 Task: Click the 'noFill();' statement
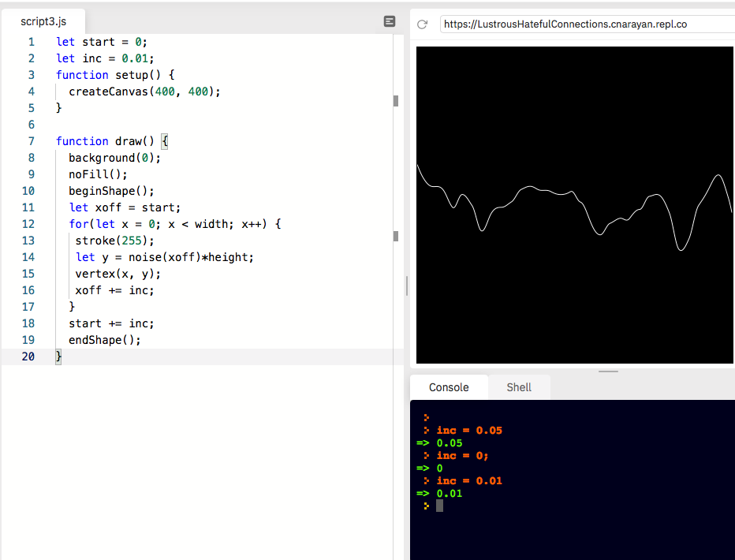[x=98, y=174]
